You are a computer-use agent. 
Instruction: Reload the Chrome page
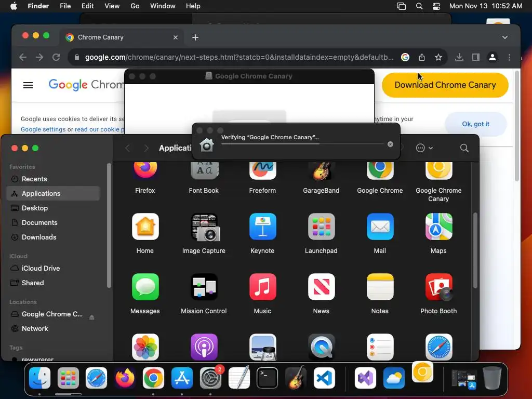click(56, 57)
